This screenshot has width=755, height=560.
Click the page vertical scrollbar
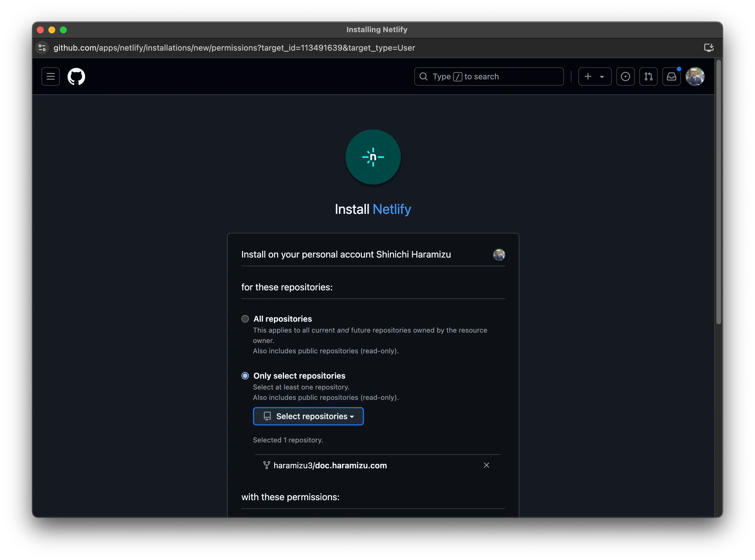click(718, 192)
